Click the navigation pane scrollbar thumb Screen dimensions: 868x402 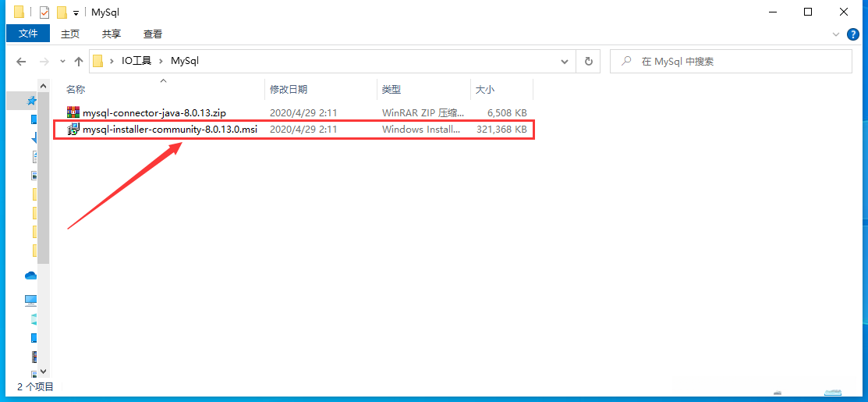coord(44,178)
